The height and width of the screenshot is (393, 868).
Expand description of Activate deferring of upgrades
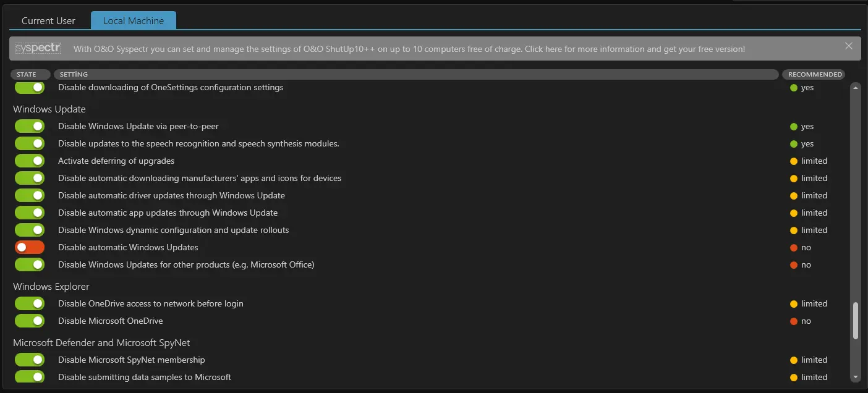(x=116, y=161)
